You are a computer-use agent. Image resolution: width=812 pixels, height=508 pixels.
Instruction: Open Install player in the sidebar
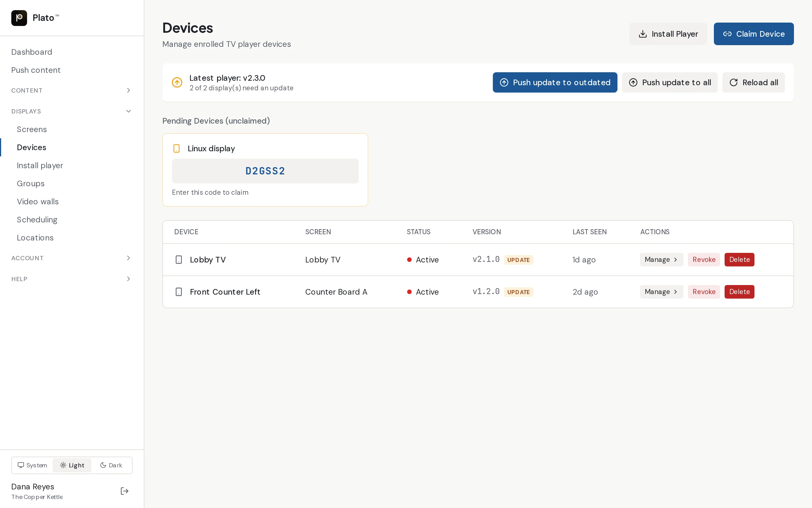72,166
